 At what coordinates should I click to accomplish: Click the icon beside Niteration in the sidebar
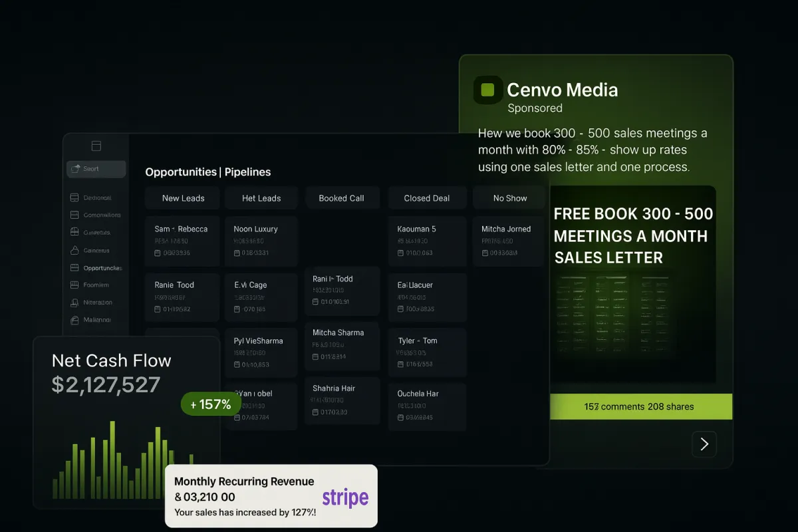(x=74, y=303)
